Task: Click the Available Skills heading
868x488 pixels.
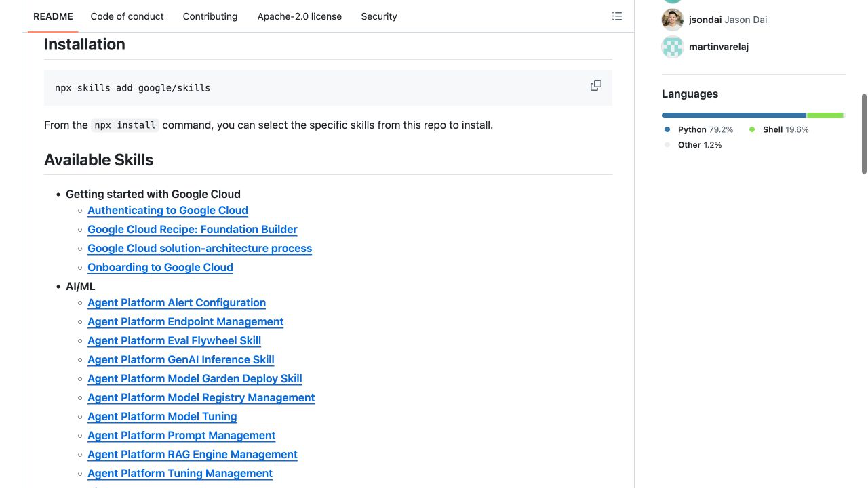Action: coord(98,160)
